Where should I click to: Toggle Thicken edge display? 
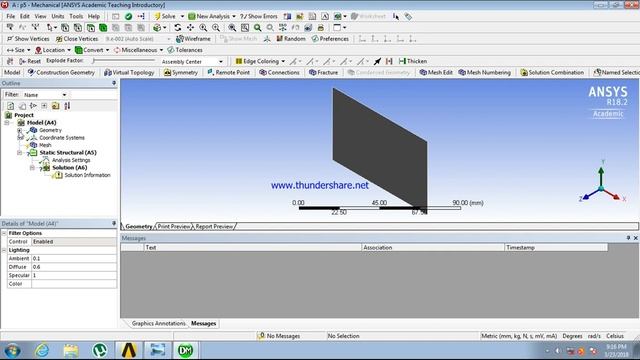tap(413, 61)
